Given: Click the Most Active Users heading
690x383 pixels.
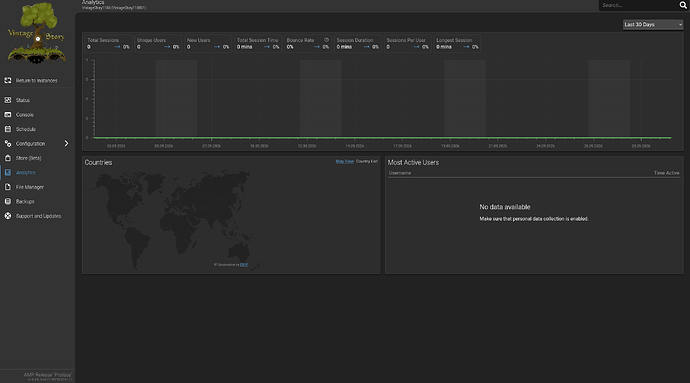Looking at the screenshot, I should 413,162.
